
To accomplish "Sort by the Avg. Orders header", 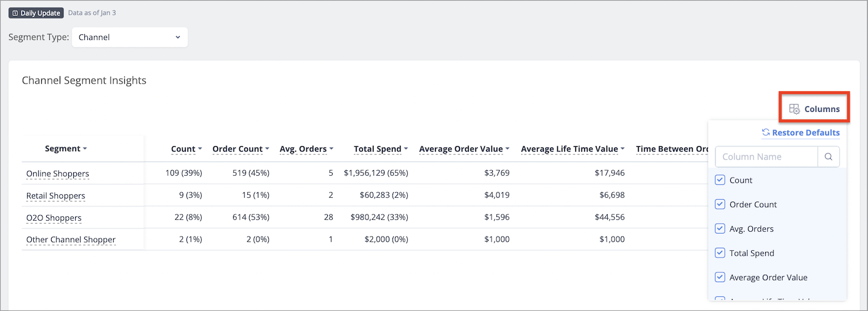I will click(306, 149).
